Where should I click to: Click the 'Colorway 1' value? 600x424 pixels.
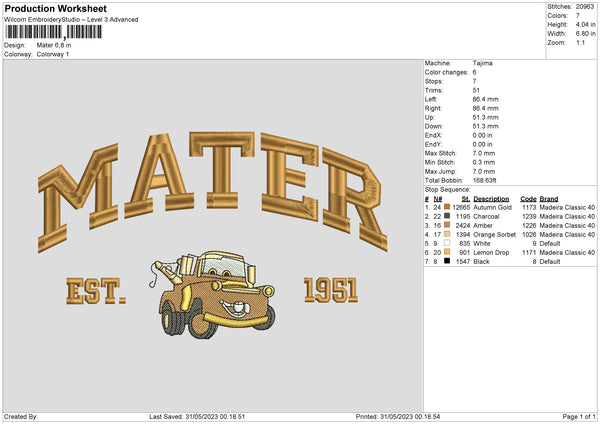[x=53, y=54]
